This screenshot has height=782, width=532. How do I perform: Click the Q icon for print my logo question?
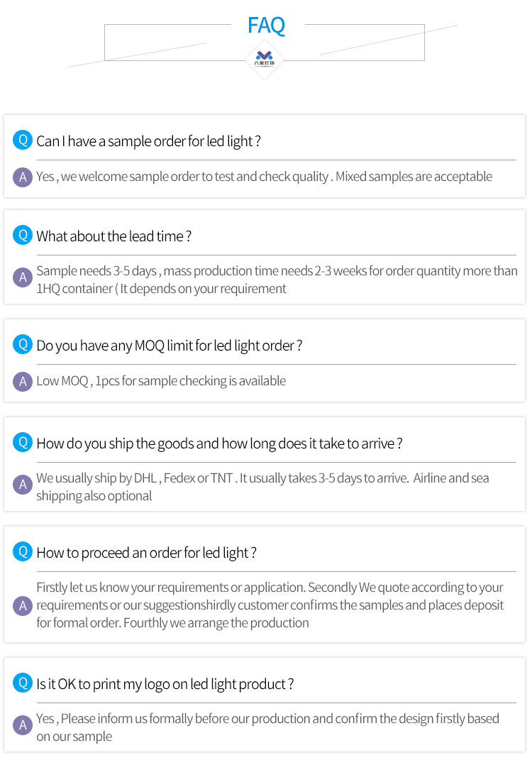pyautogui.click(x=23, y=682)
